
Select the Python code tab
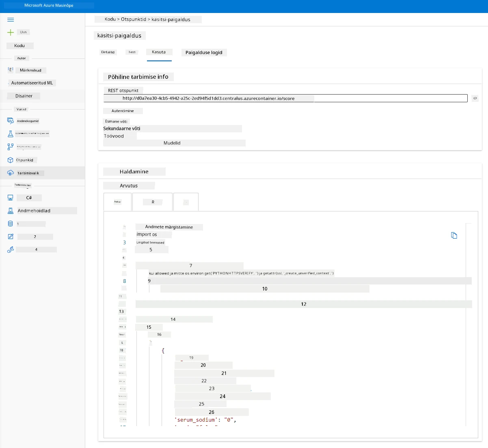point(118,202)
